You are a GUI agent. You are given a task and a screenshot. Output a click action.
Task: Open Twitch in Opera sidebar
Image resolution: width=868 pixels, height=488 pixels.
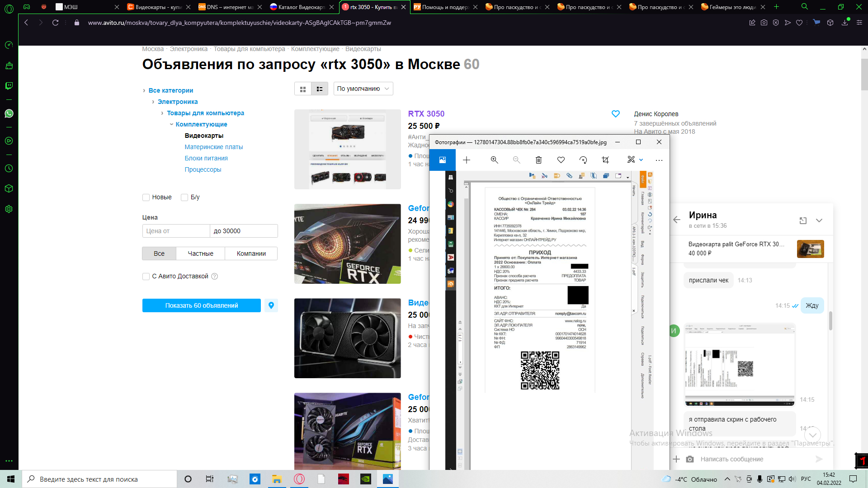point(9,85)
